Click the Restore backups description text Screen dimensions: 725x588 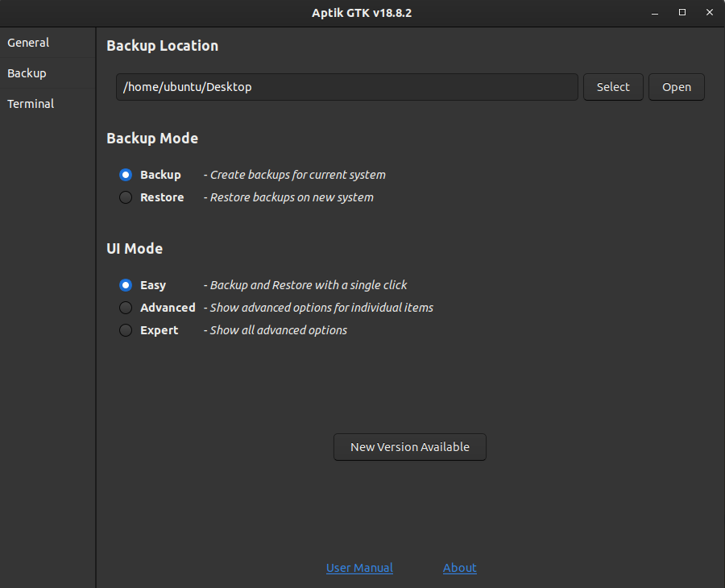(288, 197)
